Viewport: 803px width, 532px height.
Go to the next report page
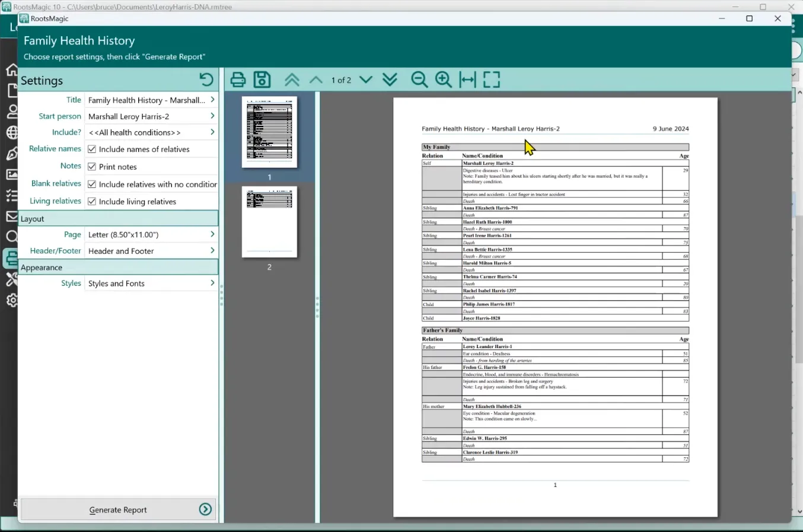click(x=366, y=80)
